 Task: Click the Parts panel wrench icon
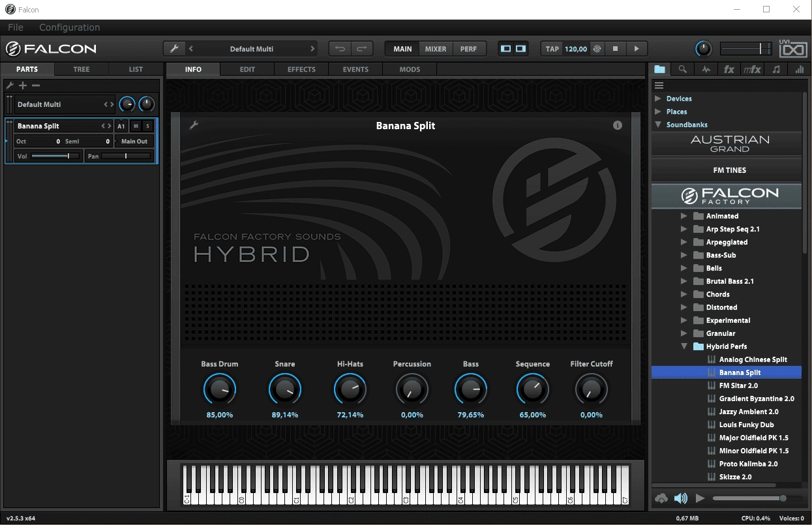click(10, 85)
